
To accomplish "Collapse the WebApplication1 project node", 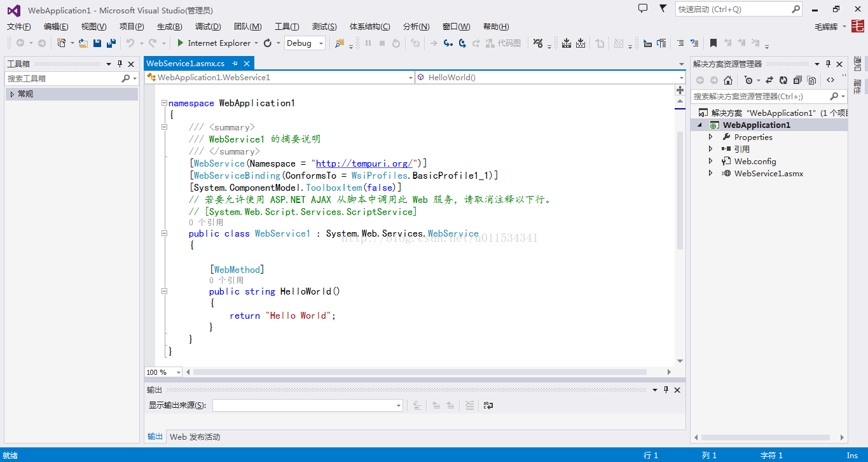I will 699,125.
